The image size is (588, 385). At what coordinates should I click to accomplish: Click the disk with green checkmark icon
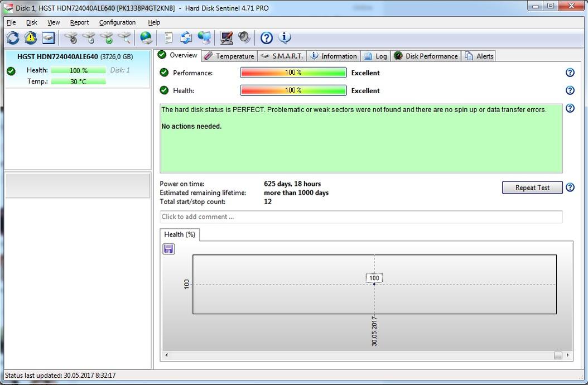(107, 37)
